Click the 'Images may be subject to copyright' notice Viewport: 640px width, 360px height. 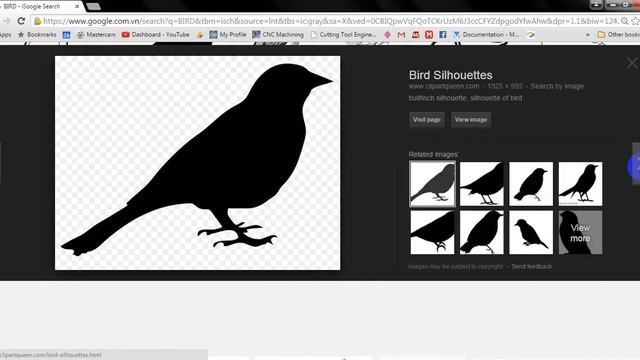(456, 267)
